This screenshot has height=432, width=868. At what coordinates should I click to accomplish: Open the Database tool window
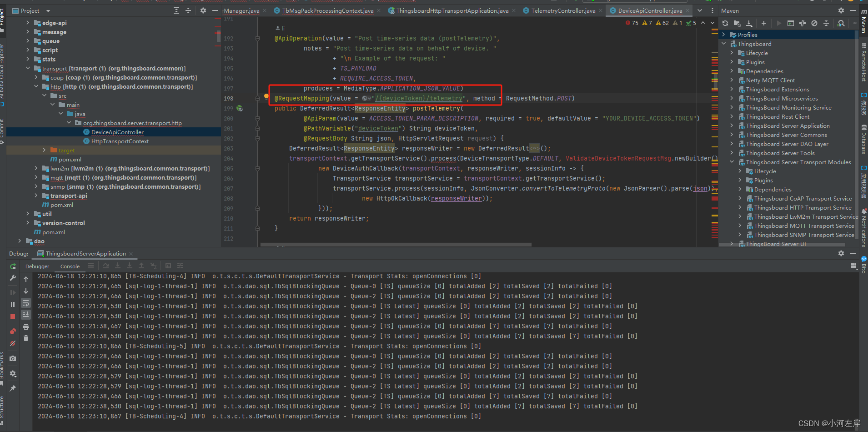(x=863, y=140)
